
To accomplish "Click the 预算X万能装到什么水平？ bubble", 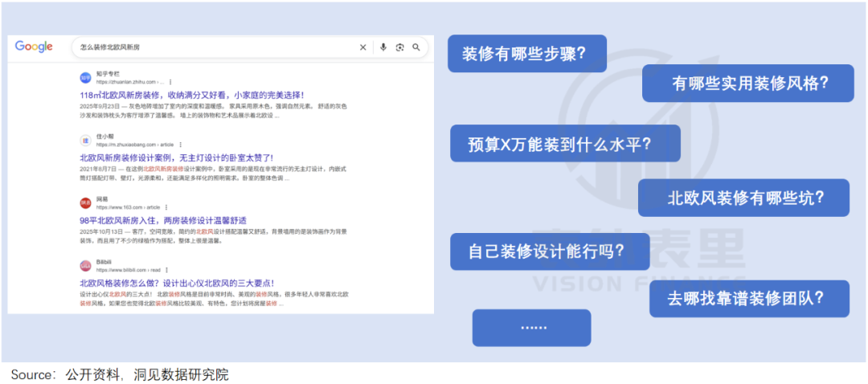I will click(565, 143).
